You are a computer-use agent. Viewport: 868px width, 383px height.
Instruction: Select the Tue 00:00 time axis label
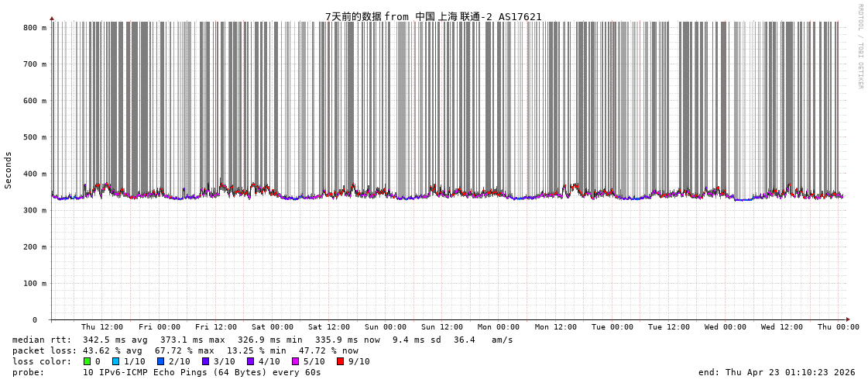pos(612,327)
